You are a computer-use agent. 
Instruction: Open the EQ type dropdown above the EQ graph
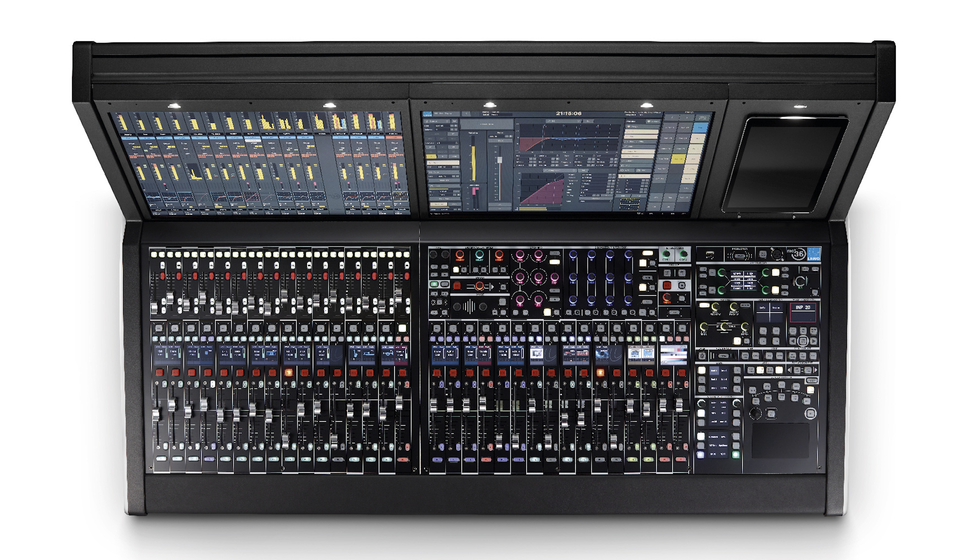563,121
